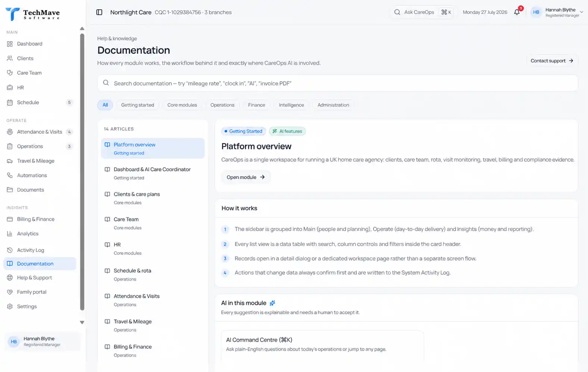This screenshot has height=372, width=588.
Task: Toggle the sidebar collapse icon
Action: coord(99,12)
